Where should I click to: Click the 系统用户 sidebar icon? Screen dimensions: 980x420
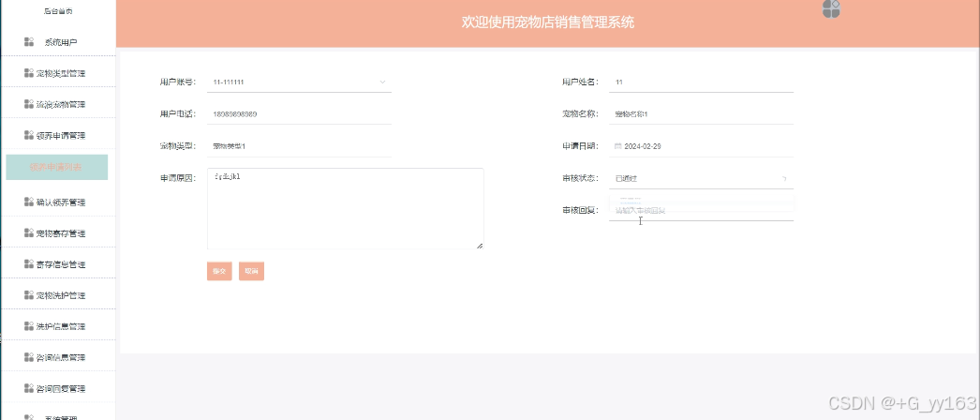29,42
